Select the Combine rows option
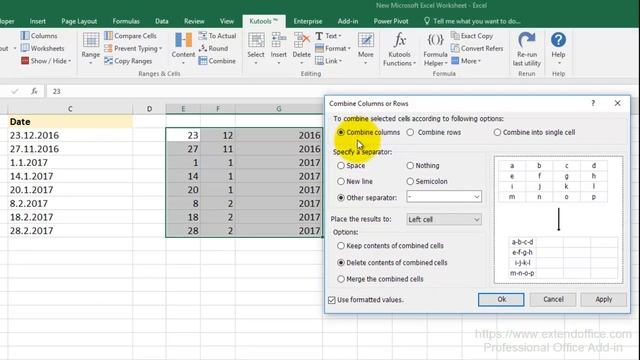The height and width of the screenshot is (360, 640). [x=434, y=132]
